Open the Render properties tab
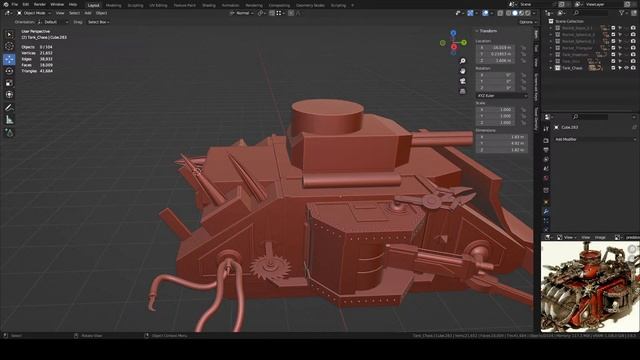Screen dimensions: 640x360 coord(546,140)
